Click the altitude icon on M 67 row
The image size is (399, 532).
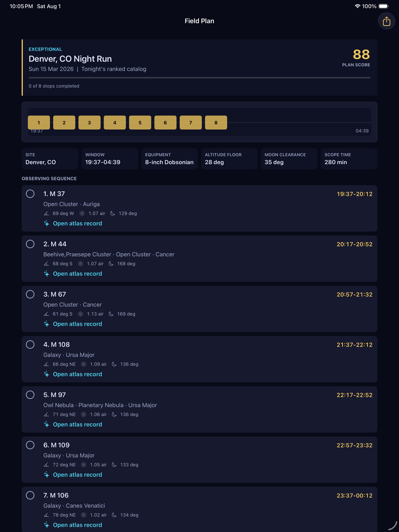point(46,314)
